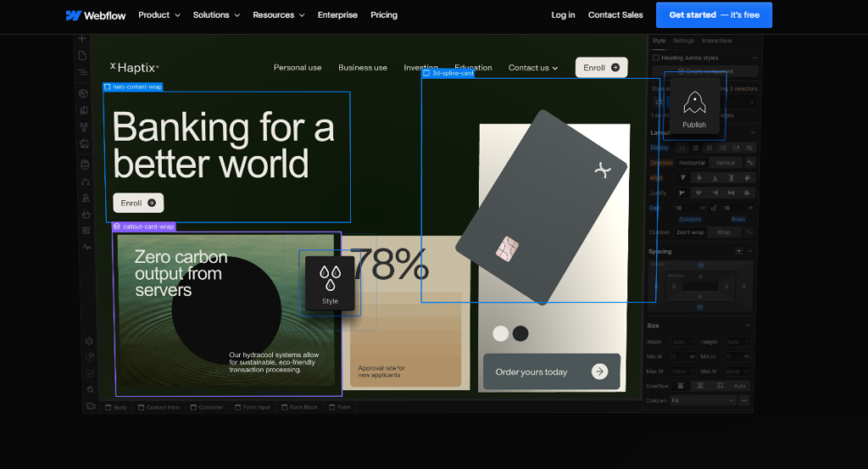Viewport: 868px width, 469px height.
Task: Select the hero-content-wrap label tag
Action: pos(133,87)
